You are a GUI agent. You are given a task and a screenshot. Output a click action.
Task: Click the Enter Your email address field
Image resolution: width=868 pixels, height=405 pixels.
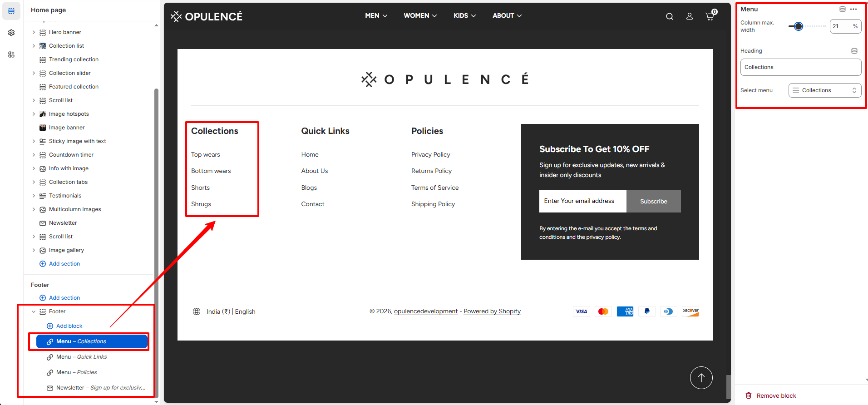tap(583, 201)
